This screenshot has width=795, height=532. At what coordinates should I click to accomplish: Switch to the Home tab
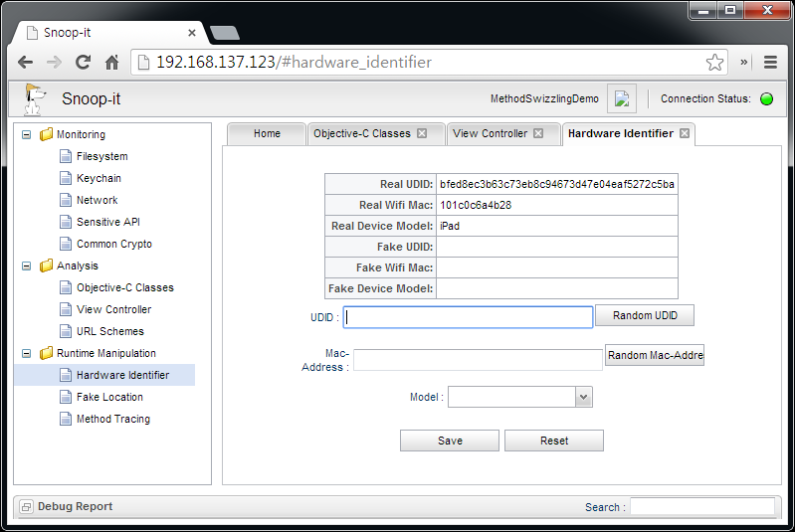(x=267, y=133)
